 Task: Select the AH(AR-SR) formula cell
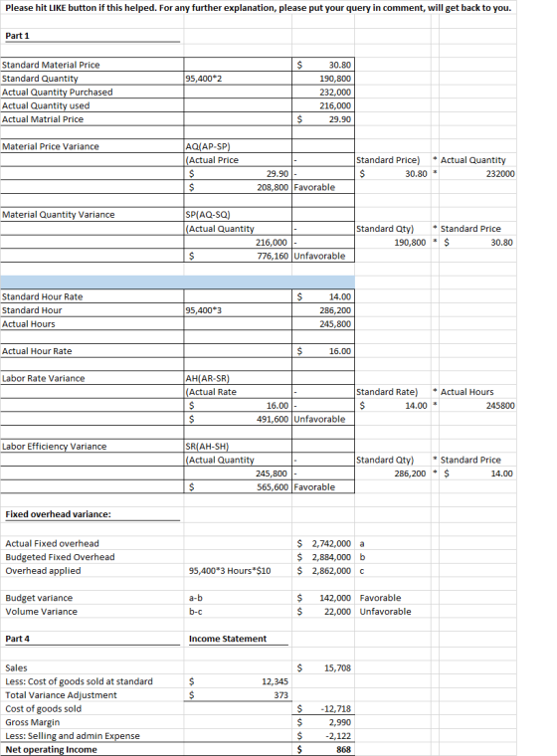tap(238, 378)
